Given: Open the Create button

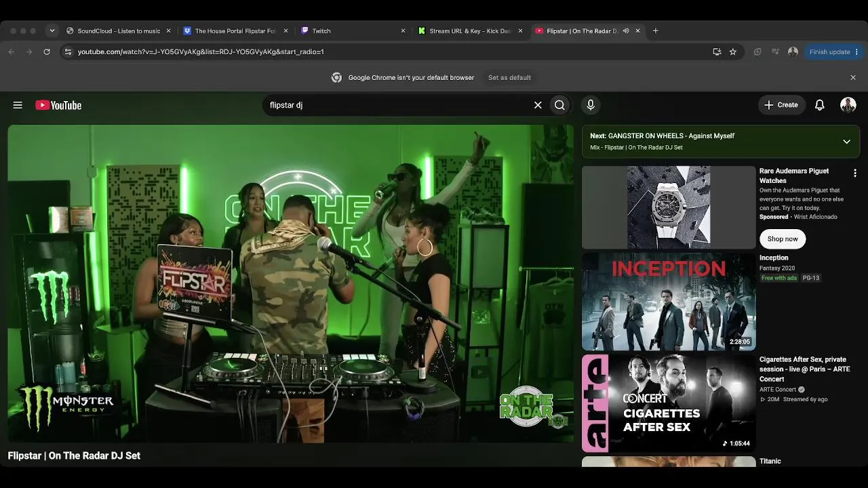Looking at the screenshot, I should tap(781, 105).
